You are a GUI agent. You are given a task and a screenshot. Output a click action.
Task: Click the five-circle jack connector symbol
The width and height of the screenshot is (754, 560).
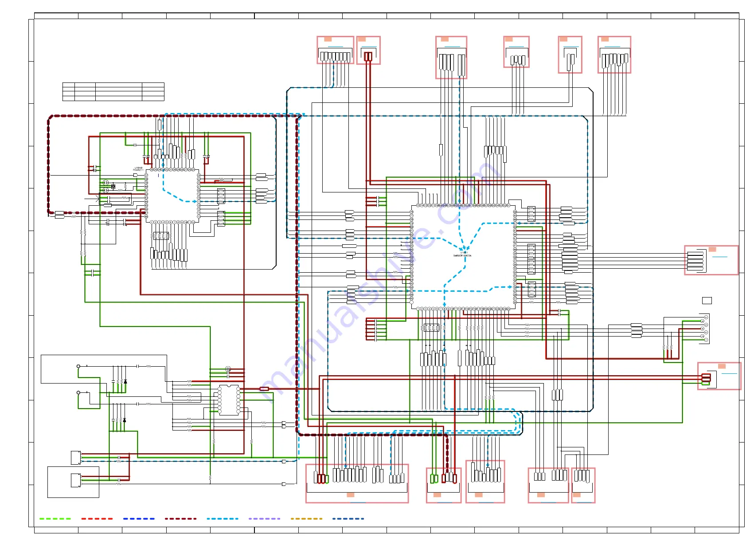(704, 328)
